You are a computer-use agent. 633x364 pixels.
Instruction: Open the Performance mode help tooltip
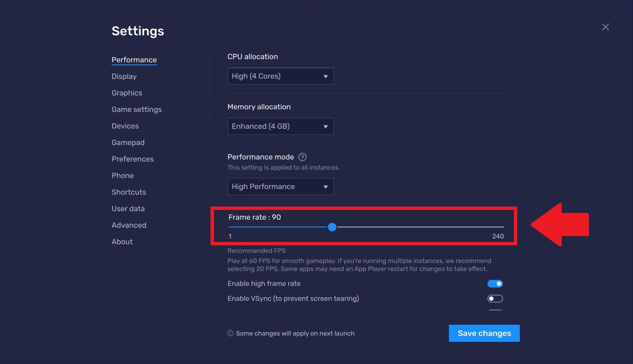tap(302, 157)
